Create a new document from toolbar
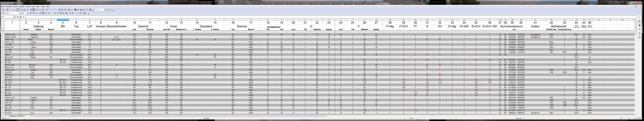The width and height of the screenshot is (644, 121). (x=3, y=10)
